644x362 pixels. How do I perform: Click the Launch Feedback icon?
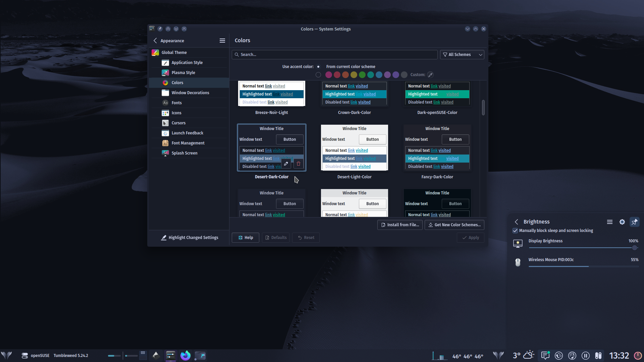coord(165,133)
